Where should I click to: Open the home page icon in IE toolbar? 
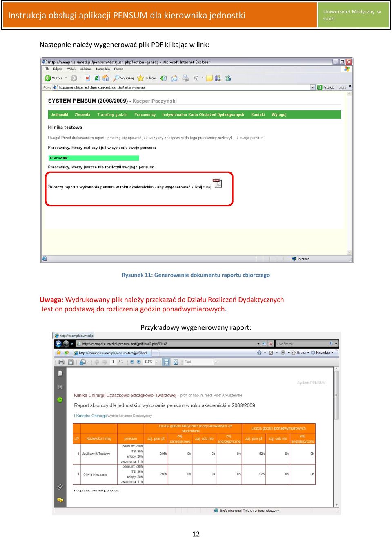click(x=106, y=78)
